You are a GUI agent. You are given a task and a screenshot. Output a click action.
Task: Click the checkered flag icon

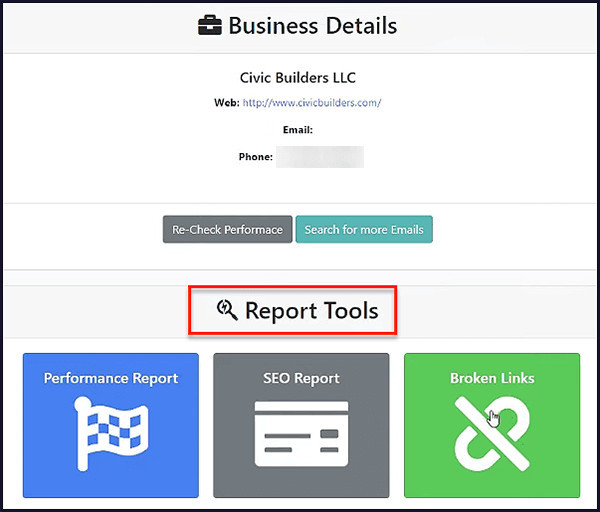pos(111,434)
